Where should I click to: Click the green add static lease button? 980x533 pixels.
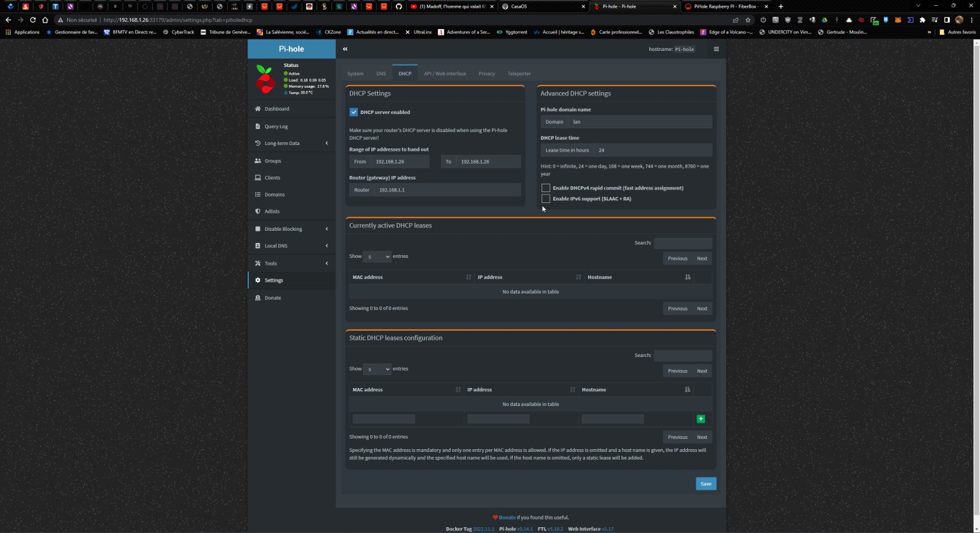tap(701, 419)
